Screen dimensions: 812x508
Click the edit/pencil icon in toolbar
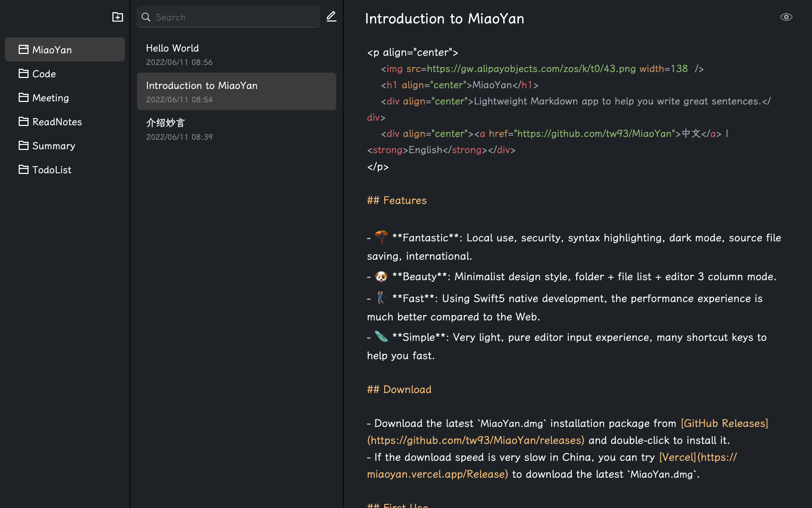[332, 16]
